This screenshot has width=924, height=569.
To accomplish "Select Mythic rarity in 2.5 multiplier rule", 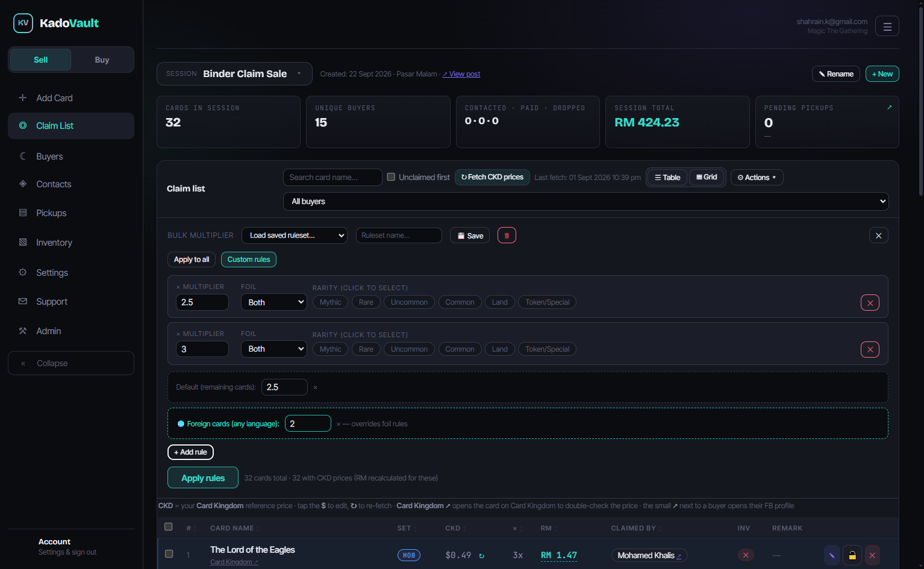I will click(x=330, y=302).
